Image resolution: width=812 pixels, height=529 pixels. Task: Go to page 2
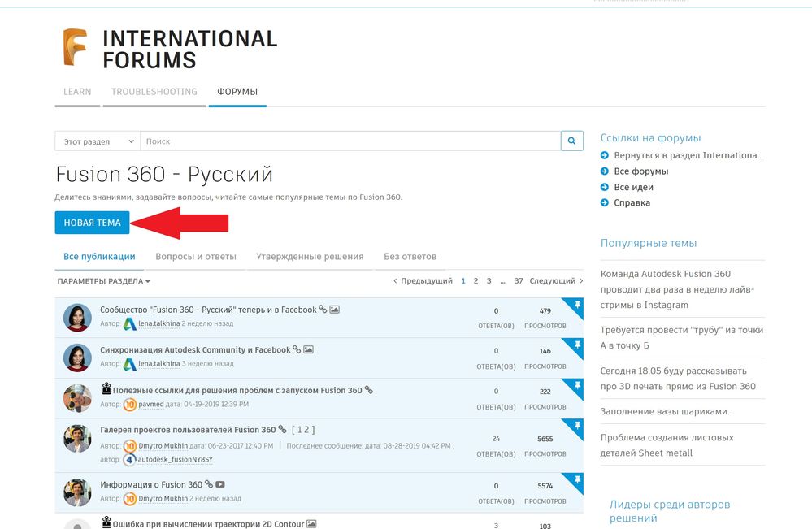[476, 280]
